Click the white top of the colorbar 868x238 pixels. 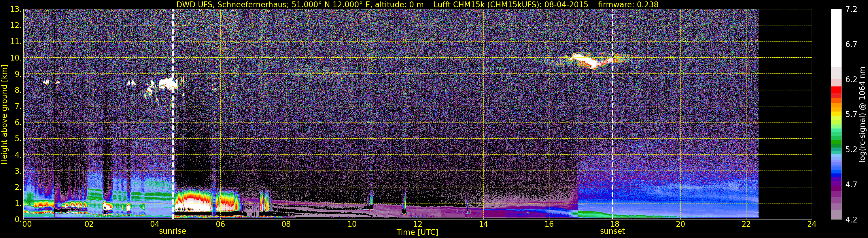836,38
